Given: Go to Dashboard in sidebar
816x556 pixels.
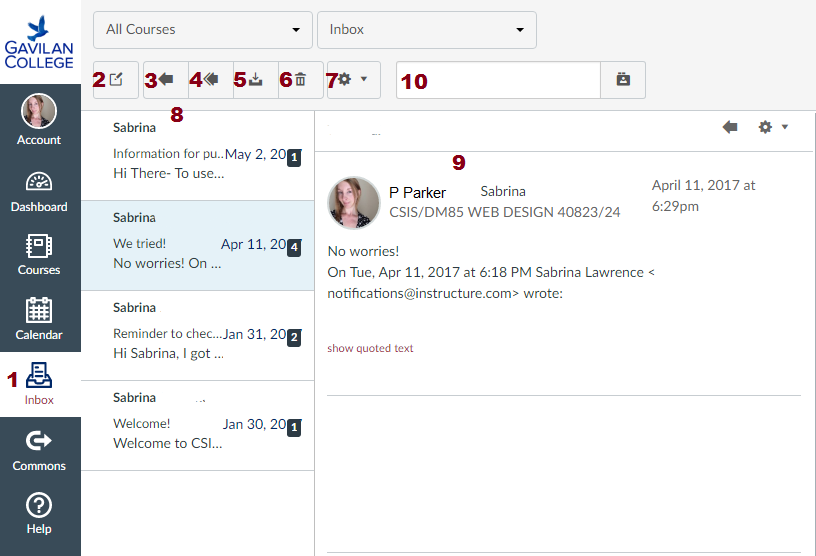Looking at the screenshot, I should pos(39,192).
